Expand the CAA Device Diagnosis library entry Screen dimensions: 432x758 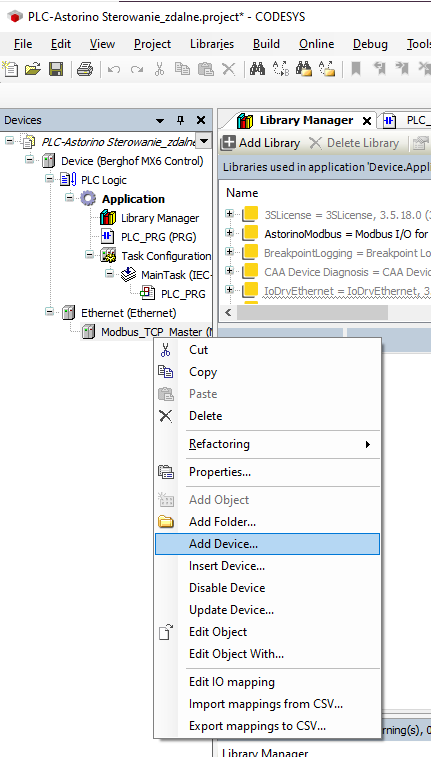tap(230, 270)
